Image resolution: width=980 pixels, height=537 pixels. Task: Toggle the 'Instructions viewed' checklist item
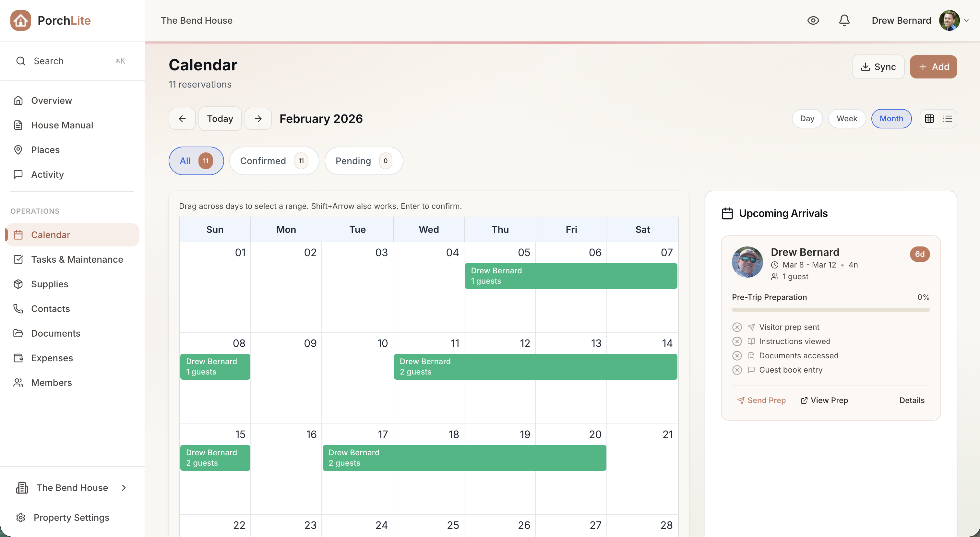pyautogui.click(x=737, y=341)
